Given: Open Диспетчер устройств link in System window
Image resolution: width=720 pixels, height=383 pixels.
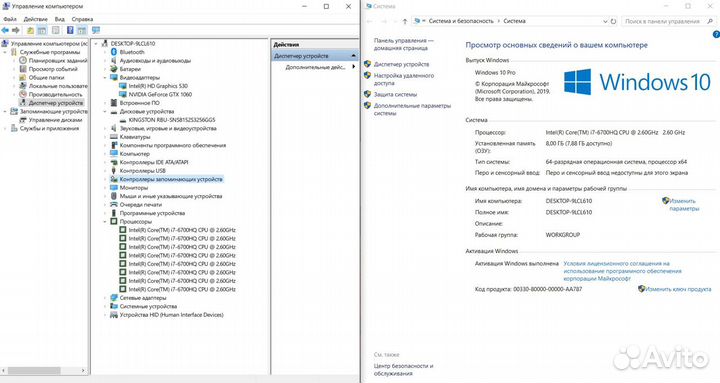Looking at the screenshot, I should [x=401, y=64].
